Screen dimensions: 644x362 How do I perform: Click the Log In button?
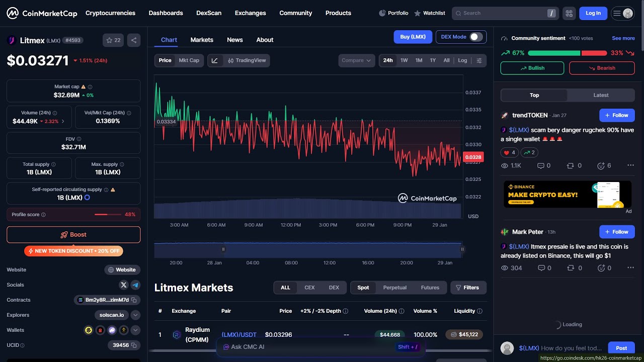point(593,13)
